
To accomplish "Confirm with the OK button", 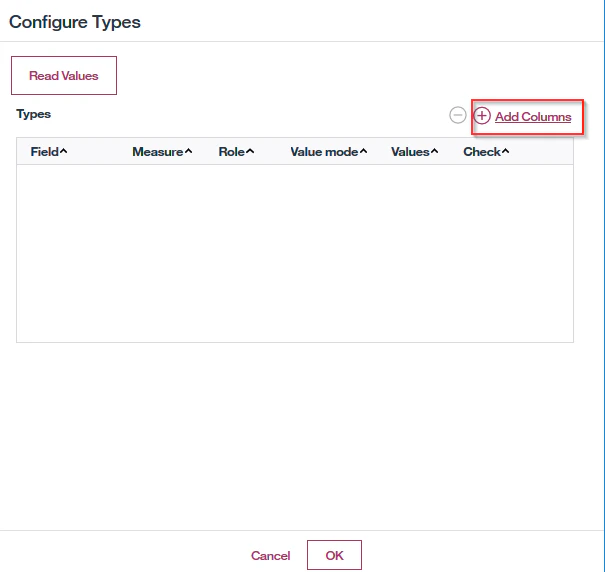I will 334,555.
